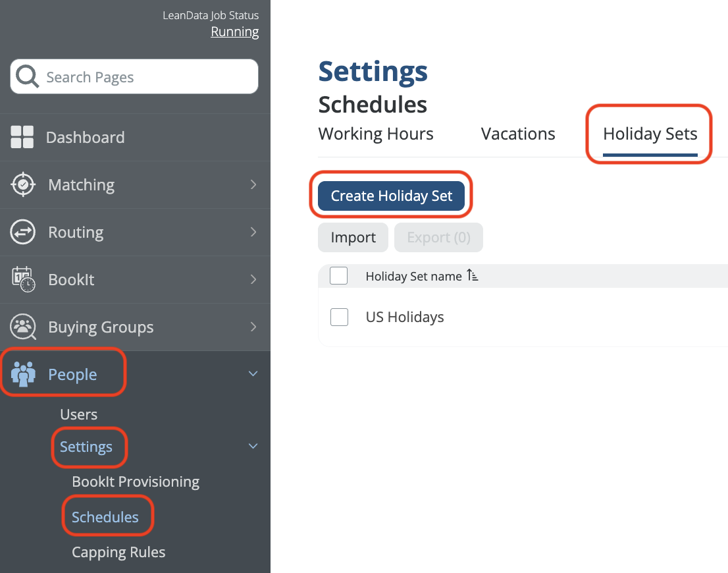This screenshot has width=728, height=573.
Task: Open the Vacations tab
Action: click(518, 134)
